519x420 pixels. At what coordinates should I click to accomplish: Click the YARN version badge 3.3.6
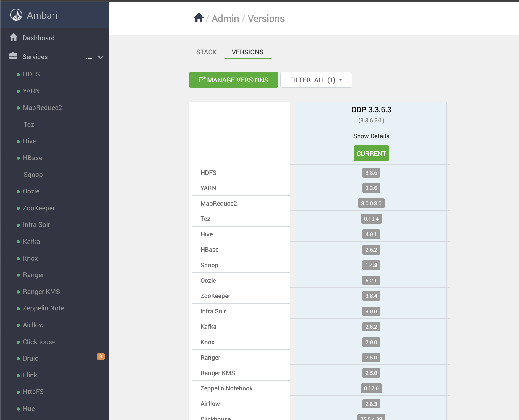point(371,188)
